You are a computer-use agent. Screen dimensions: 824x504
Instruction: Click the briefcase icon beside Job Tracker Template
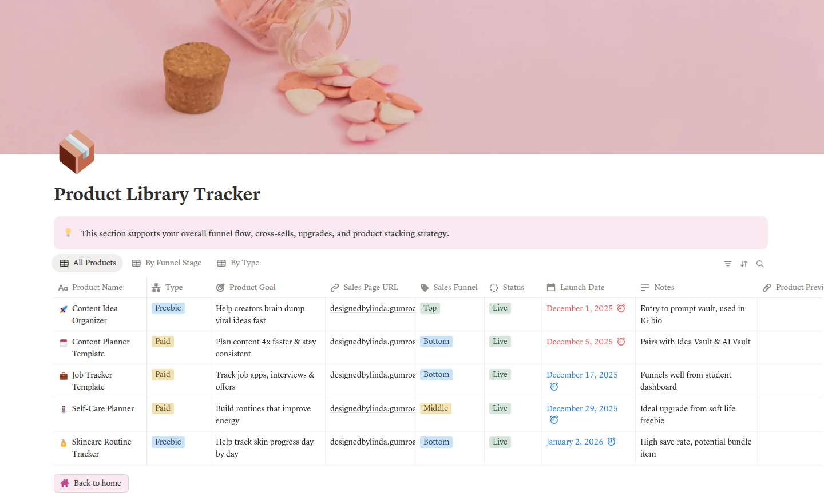click(64, 376)
